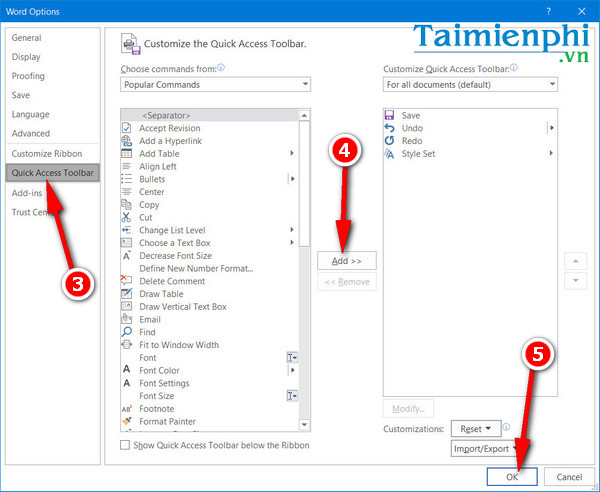
Task: Click the Center alignment icon
Action: (x=126, y=192)
